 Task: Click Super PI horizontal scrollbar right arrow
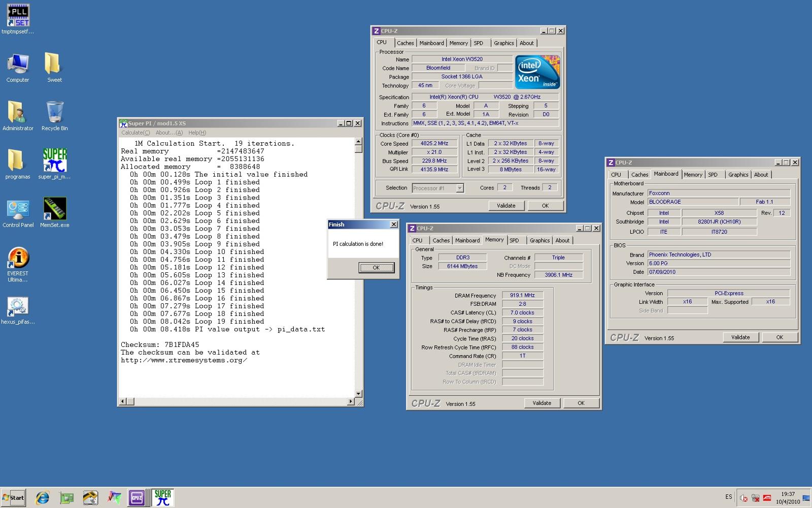[351, 402]
